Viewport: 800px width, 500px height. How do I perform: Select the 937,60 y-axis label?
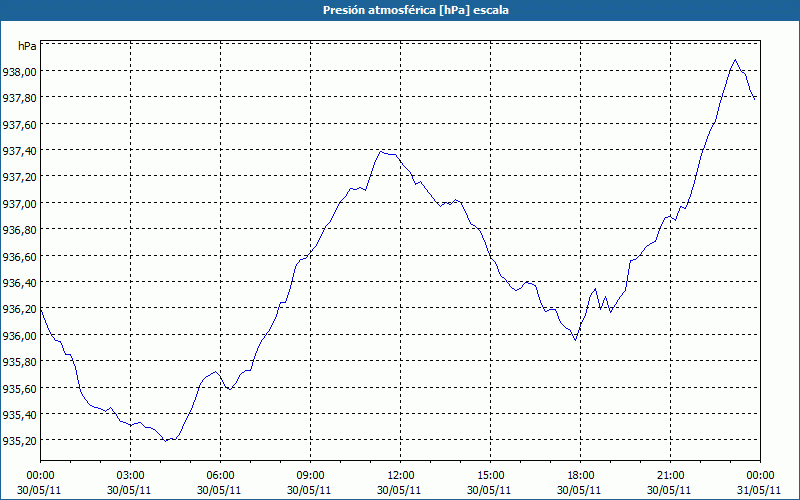coord(19,124)
